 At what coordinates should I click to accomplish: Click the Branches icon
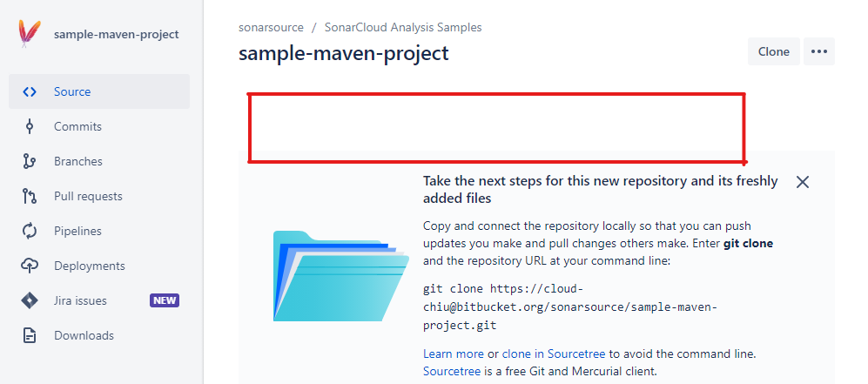(30, 161)
